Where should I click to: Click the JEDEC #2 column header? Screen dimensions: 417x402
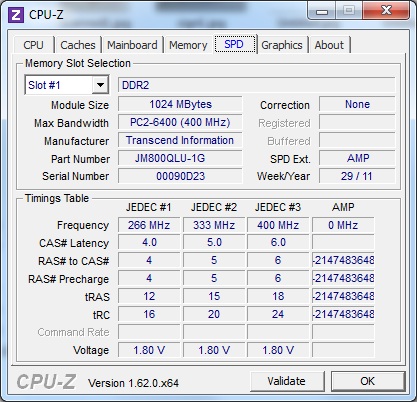pyautogui.click(x=214, y=207)
